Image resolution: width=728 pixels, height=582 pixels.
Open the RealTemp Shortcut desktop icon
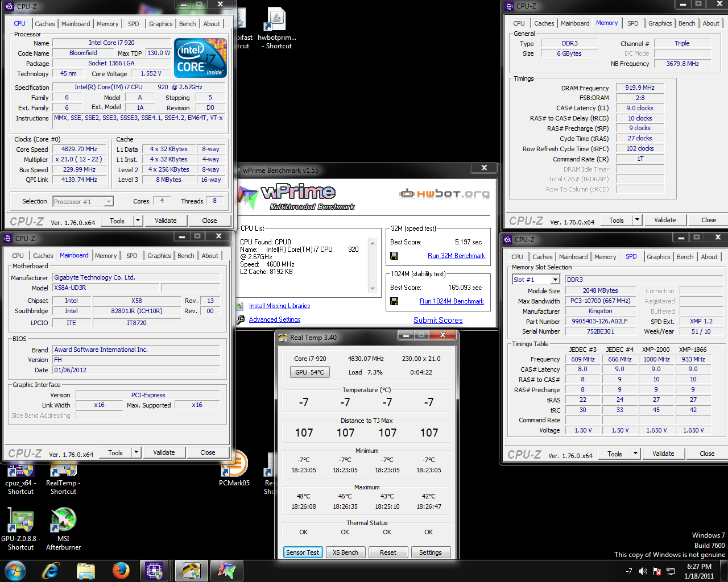[x=63, y=479]
